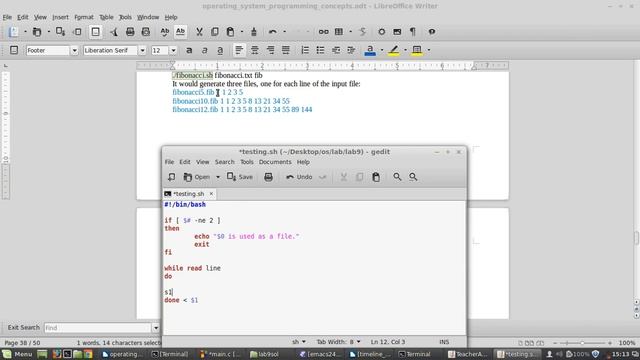Screen dimensions: 640x360
Task: Click the Navigator icon in Writer toolbar
Action: coord(382,31)
